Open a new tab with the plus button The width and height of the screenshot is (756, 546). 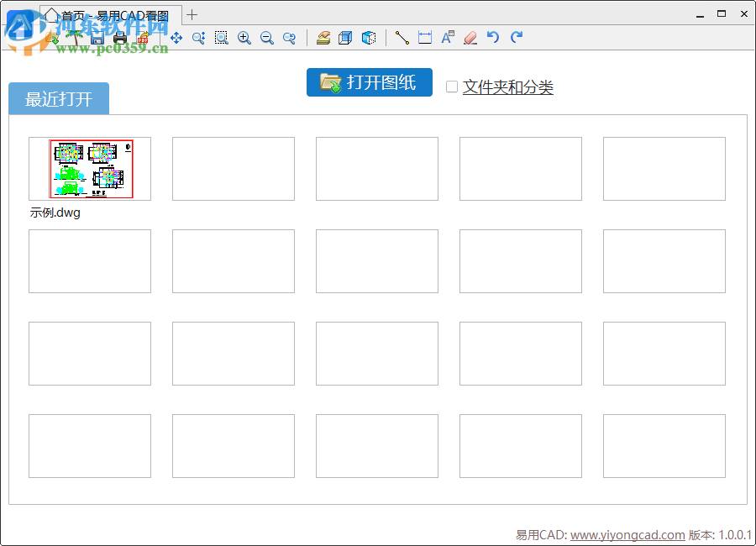coord(192,13)
